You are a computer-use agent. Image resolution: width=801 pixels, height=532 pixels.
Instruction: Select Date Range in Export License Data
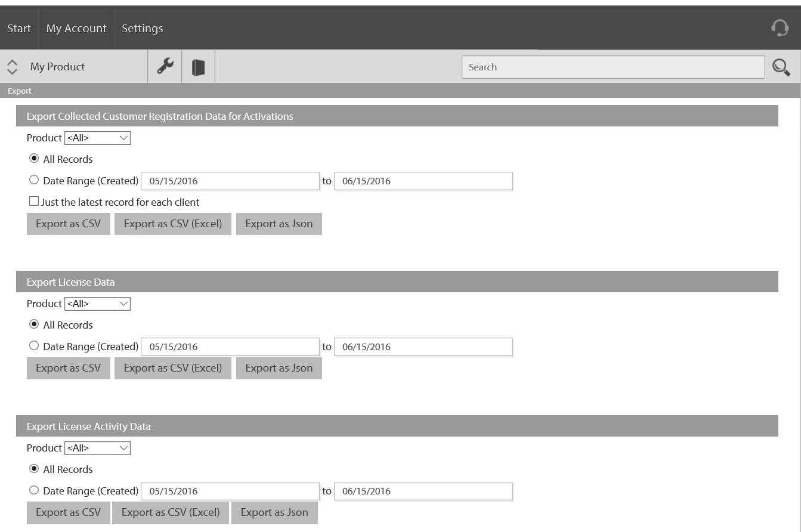(x=34, y=345)
